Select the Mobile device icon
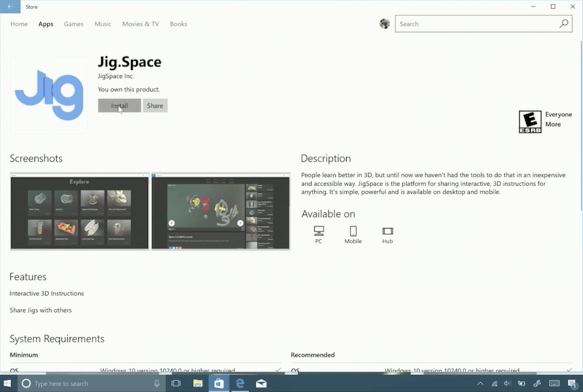 (x=353, y=231)
